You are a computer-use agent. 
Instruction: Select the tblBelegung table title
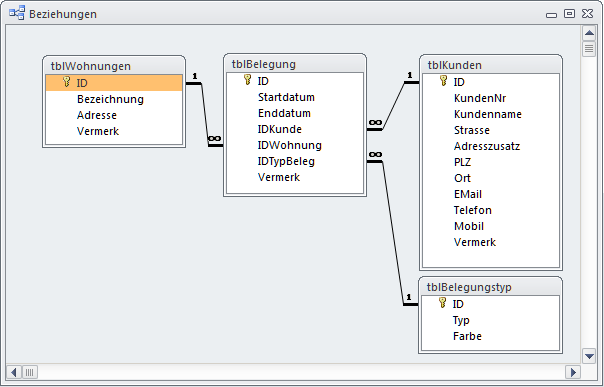pos(264,64)
